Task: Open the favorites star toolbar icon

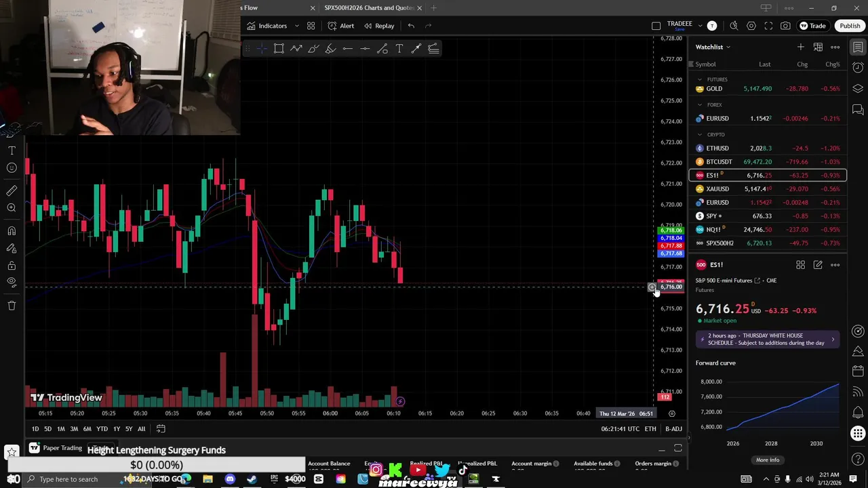Action: 12,451
